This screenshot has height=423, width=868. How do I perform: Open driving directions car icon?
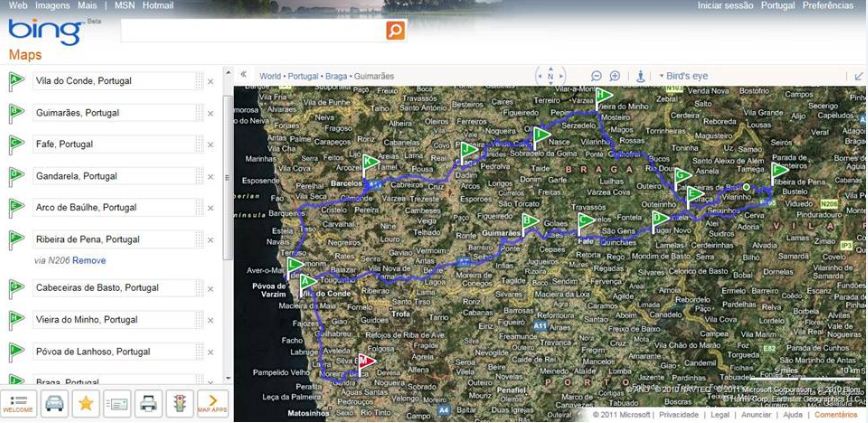[x=53, y=403]
